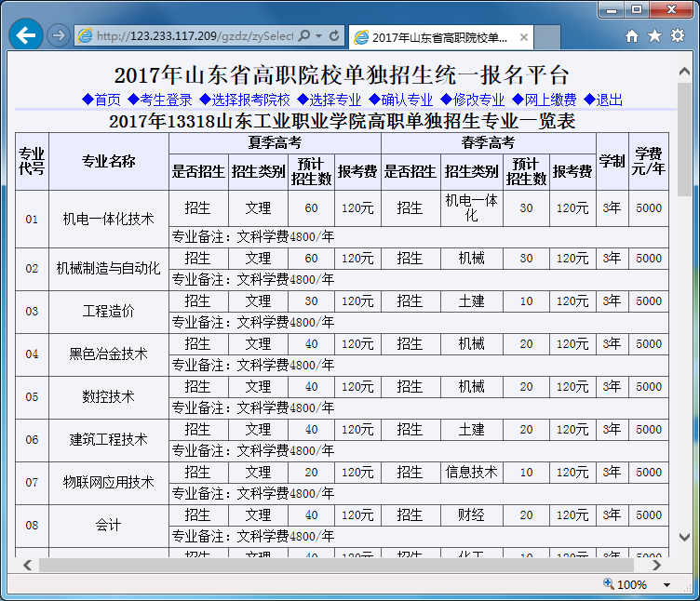
Task: Open the 选择报考院校 link
Action: (245, 100)
